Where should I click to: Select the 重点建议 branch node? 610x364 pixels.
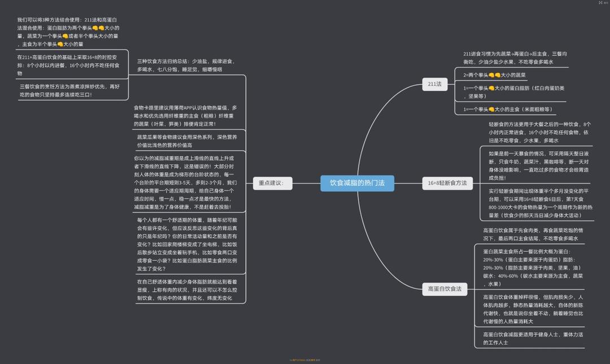(x=272, y=183)
